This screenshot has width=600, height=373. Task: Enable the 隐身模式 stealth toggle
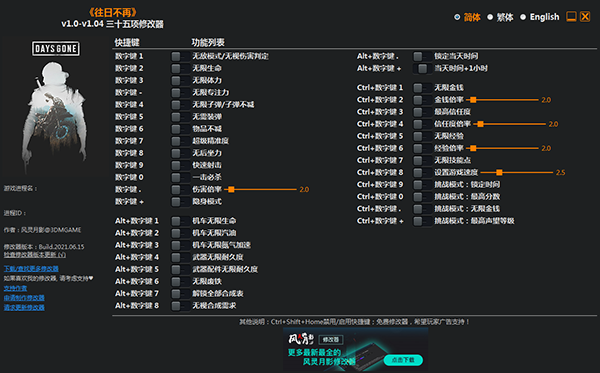click(x=180, y=202)
